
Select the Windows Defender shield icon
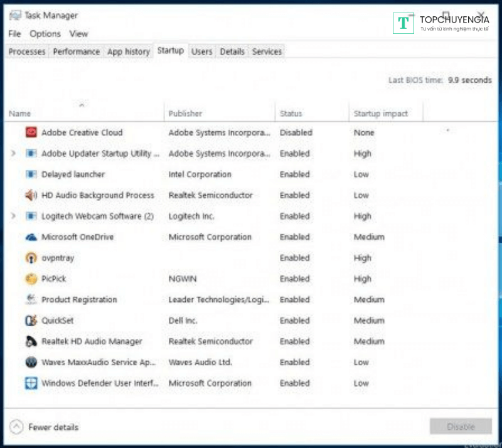click(31, 383)
